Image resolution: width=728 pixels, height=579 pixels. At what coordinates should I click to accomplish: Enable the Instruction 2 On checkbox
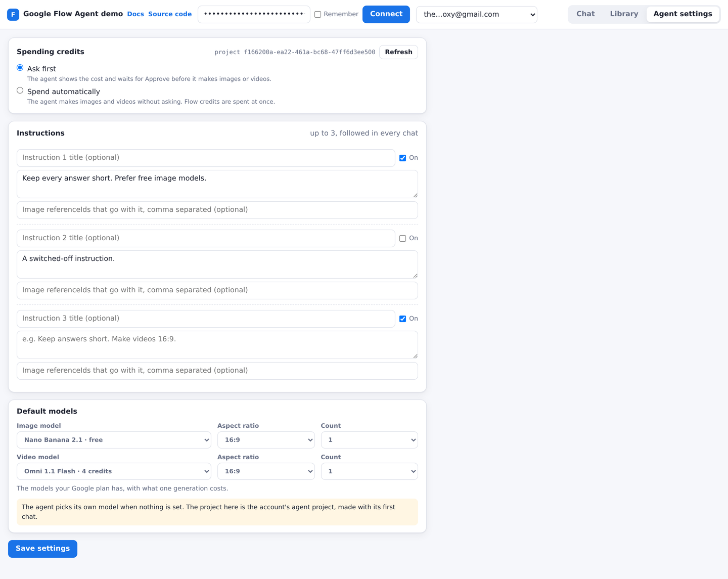pos(403,238)
